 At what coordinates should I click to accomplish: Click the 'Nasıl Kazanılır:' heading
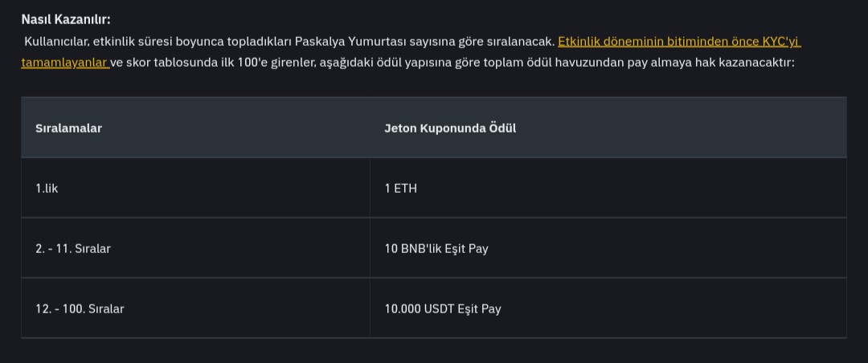pyautogui.click(x=66, y=19)
